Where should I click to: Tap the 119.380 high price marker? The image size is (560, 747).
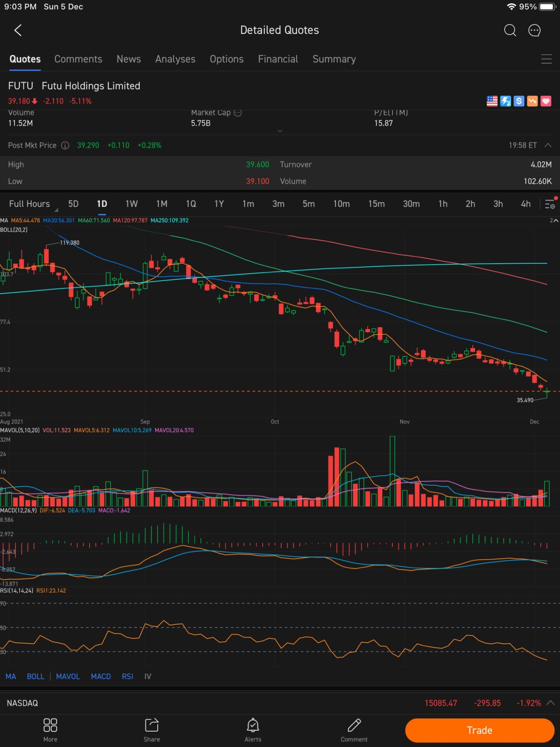(x=70, y=242)
